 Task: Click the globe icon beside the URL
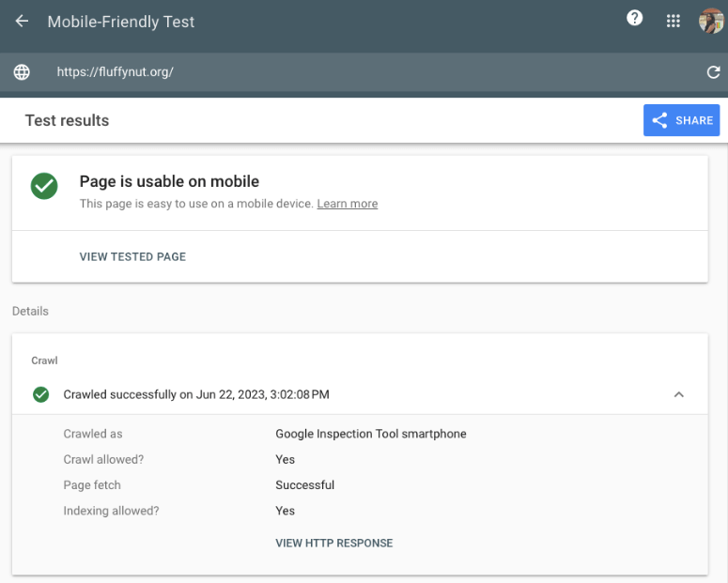tap(22, 72)
